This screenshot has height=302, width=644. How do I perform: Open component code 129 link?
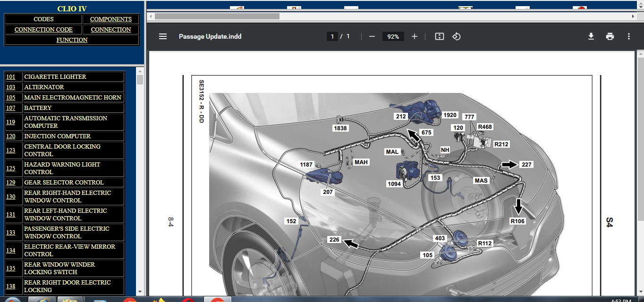point(11,182)
